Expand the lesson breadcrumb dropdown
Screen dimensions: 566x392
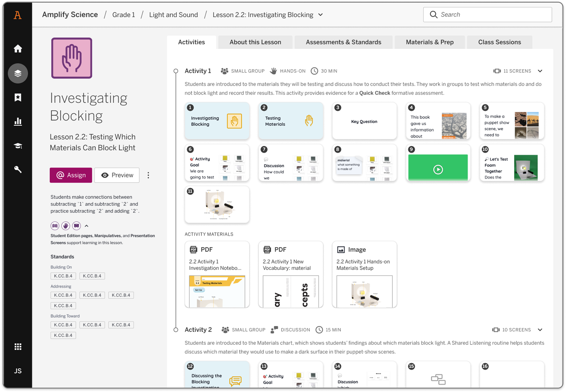[321, 15]
